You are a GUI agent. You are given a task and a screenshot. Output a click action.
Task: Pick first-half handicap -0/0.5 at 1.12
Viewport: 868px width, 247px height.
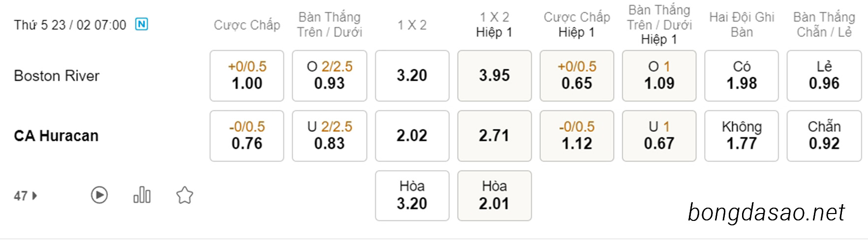577,136
